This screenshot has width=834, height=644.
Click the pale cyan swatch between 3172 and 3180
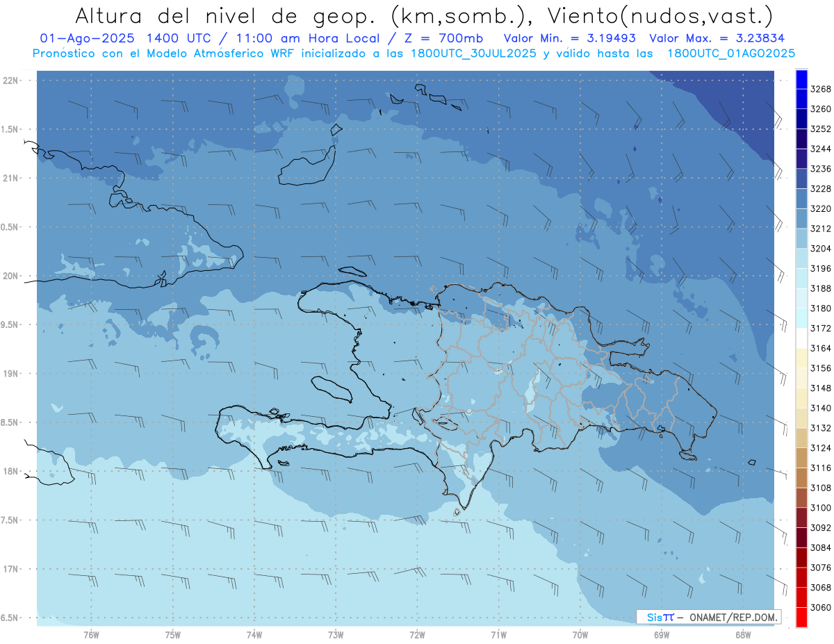coord(801,318)
